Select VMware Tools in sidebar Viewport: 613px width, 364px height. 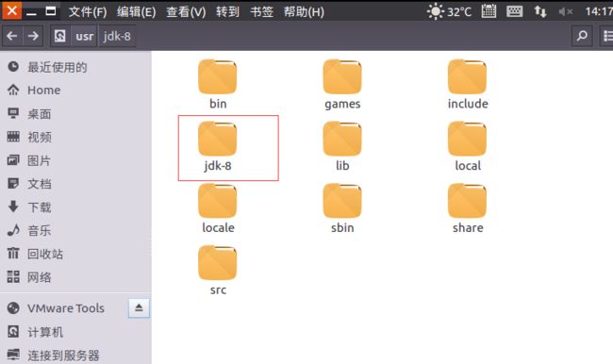pos(66,308)
